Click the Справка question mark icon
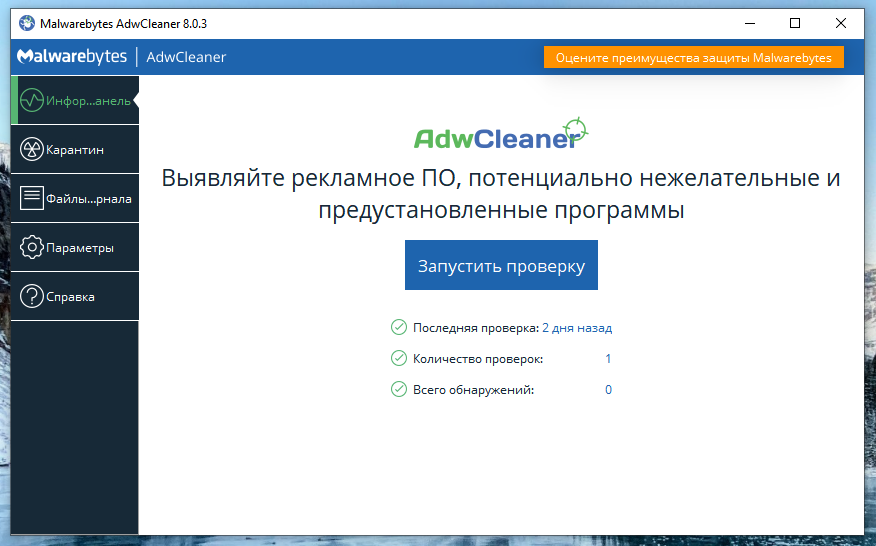876x546 pixels. coord(32,296)
